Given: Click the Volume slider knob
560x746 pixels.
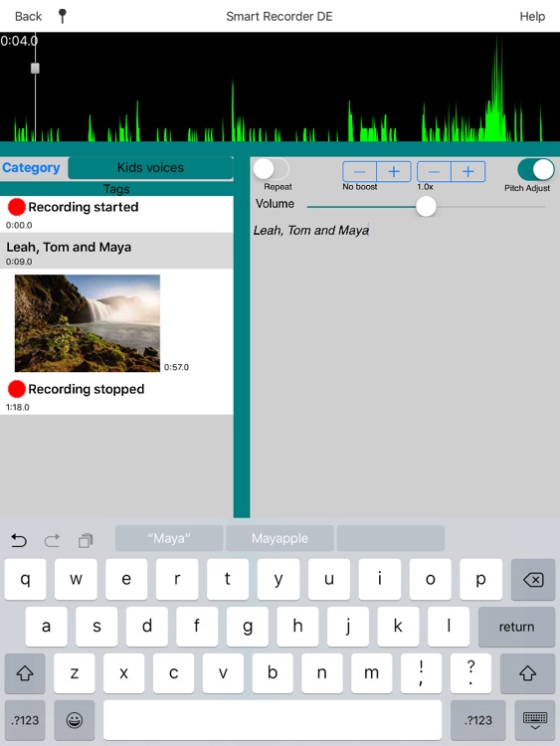Looking at the screenshot, I should click(426, 207).
